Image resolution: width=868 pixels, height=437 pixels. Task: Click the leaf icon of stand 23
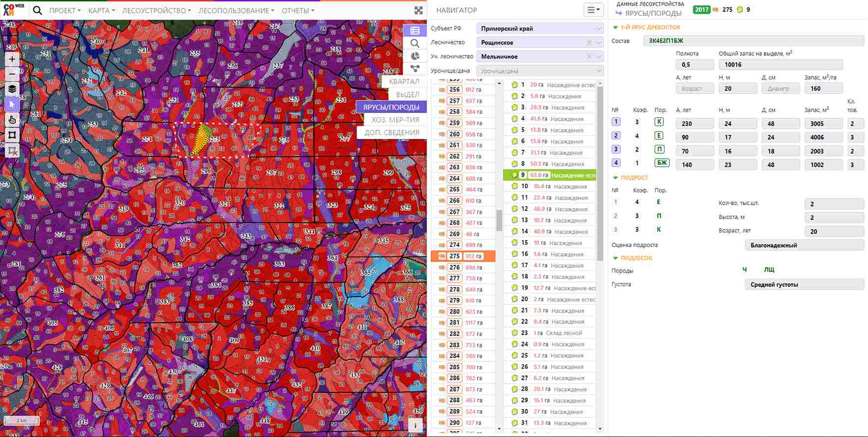coord(514,333)
